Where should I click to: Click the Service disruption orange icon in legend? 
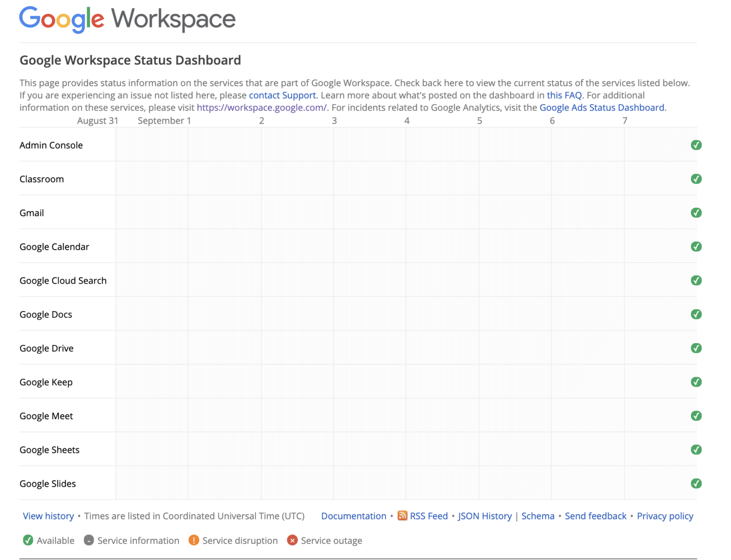click(193, 540)
